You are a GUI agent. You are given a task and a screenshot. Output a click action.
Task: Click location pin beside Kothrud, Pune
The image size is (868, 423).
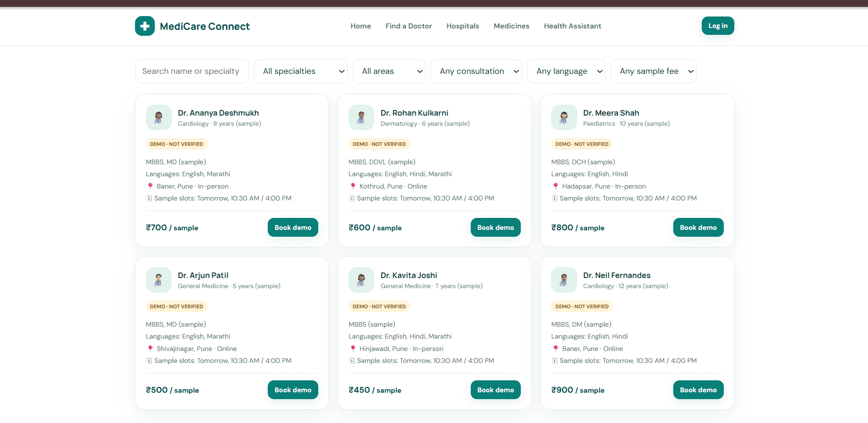[x=353, y=186]
